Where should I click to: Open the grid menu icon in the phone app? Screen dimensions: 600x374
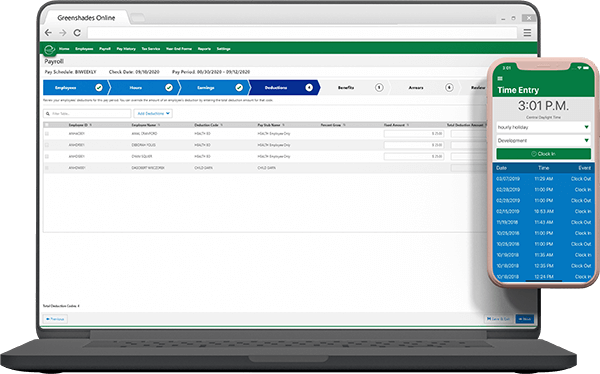coord(500,78)
